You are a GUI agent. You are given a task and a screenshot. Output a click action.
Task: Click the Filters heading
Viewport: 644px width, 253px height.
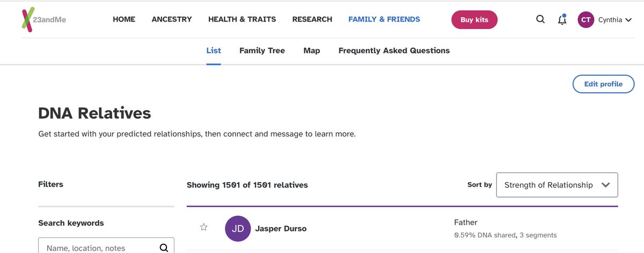pyautogui.click(x=50, y=184)
